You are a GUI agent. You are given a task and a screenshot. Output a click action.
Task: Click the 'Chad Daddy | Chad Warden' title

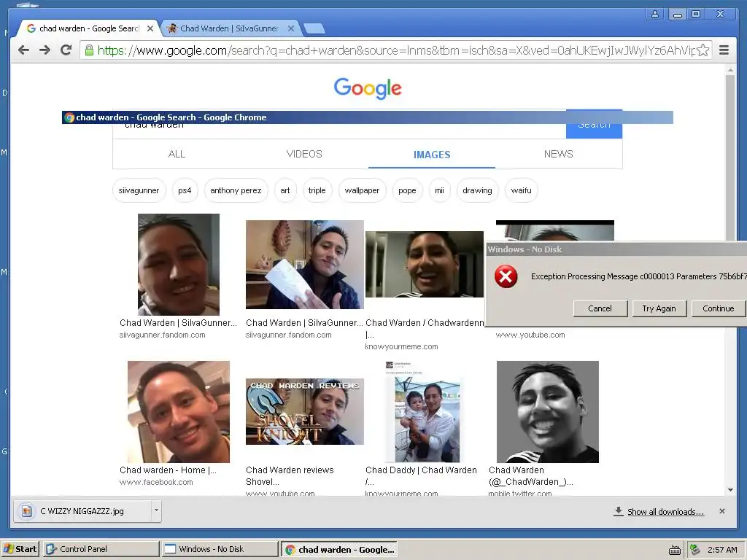point(421,470)
